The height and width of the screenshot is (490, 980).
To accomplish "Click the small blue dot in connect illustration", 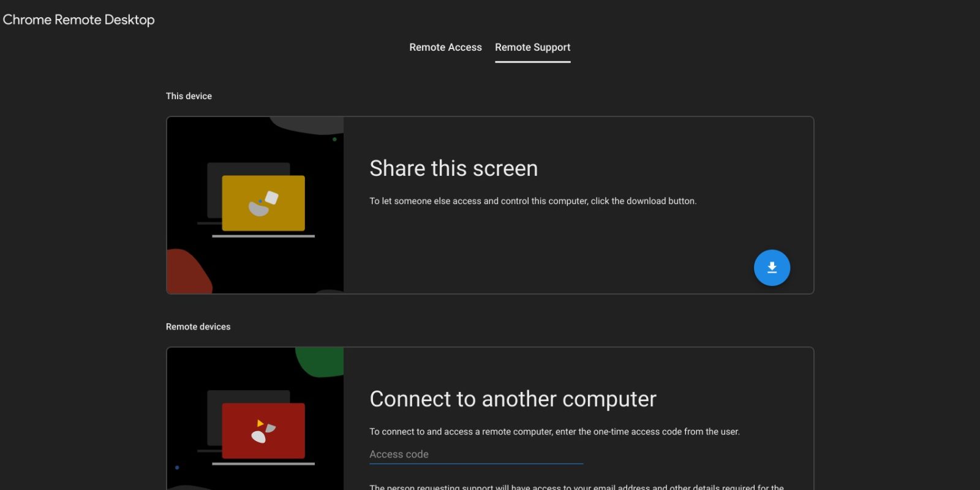I will click(177, 467).
